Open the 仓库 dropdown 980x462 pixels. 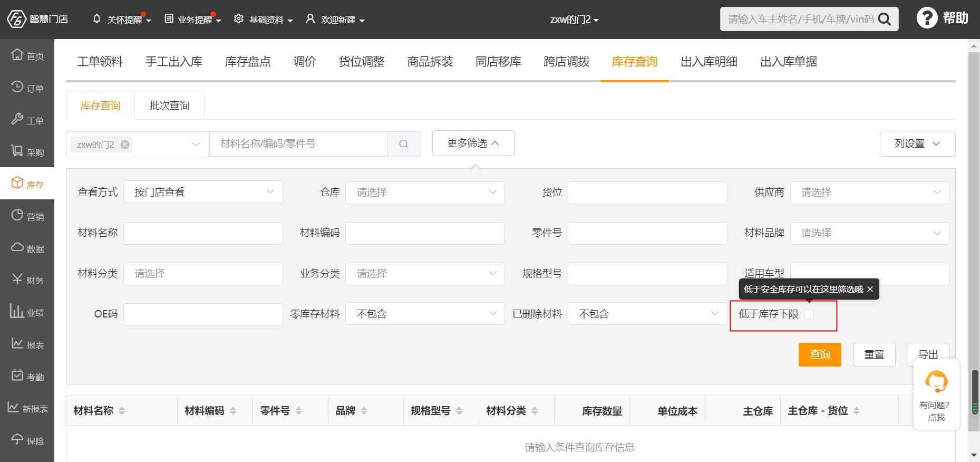[425, 192]
